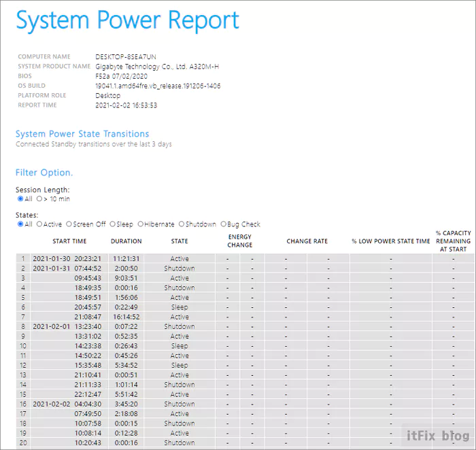476x450 pixels.
Task: Click start time 10:08:14 in row 19
Action: (88, 434)
